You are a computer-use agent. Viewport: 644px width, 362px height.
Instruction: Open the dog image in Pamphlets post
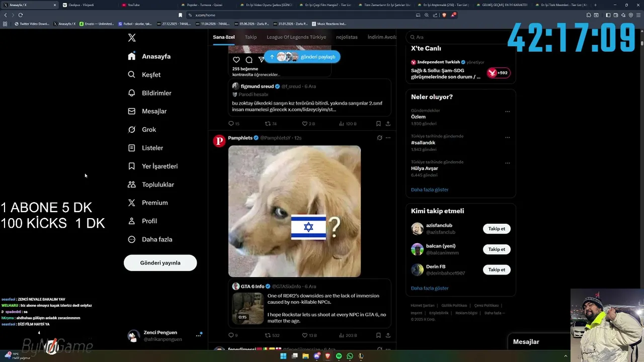coord(294,211)
